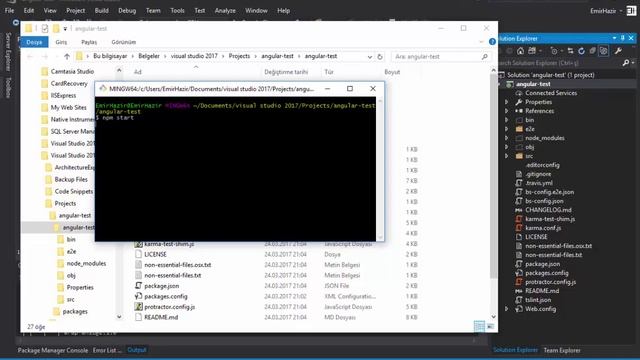
Task: Switch to the Team Explorer tab
Action: tap(562, 350)
